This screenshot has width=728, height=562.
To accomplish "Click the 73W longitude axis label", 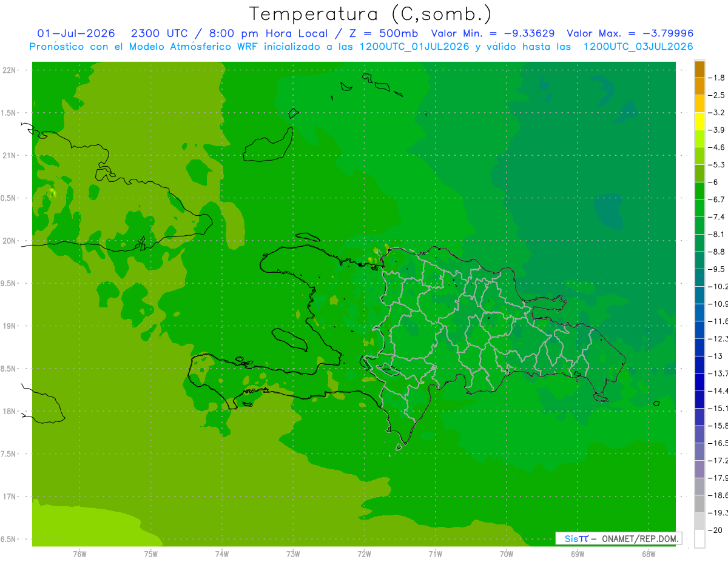I will pos(293,554).
